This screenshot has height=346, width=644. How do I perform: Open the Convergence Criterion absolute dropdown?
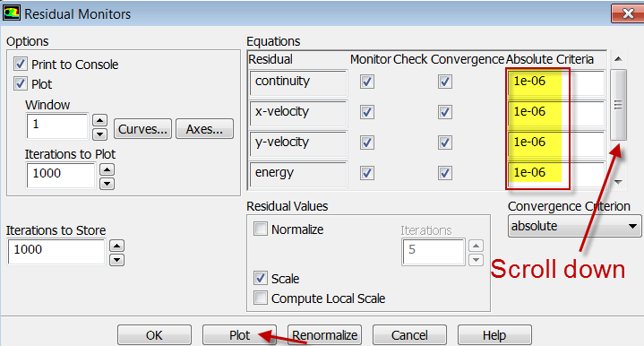pyautogui.click(x=574, y=226)
